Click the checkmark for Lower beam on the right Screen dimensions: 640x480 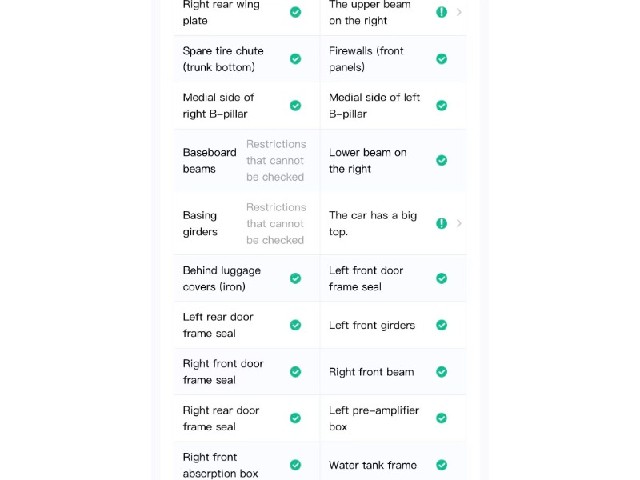coord(442,160)
